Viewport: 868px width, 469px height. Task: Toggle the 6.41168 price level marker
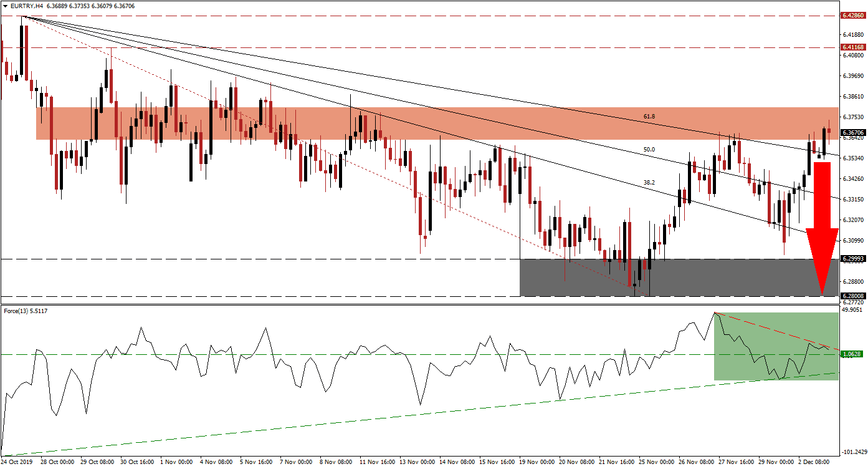[852, 46]
